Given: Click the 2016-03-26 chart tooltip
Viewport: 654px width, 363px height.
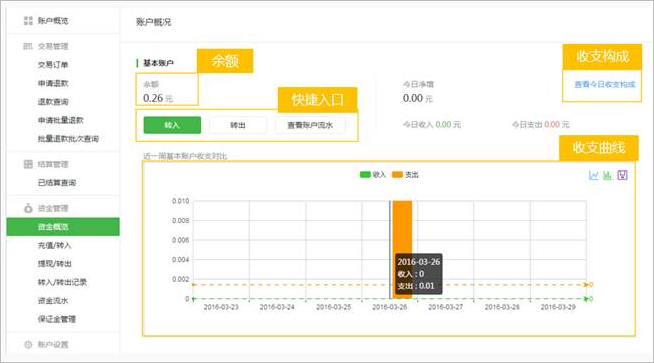Looking at the screenshot, I should pyautogui.click(x=418, y=274).
